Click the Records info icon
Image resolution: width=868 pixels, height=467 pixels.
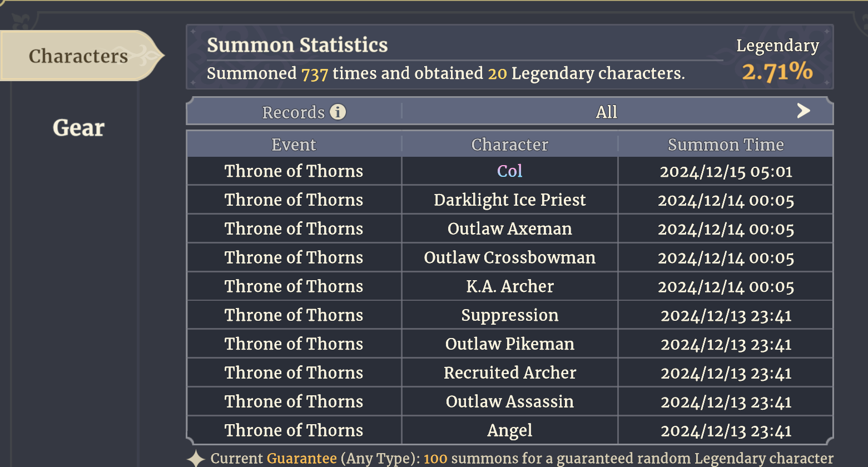[338, 112]
